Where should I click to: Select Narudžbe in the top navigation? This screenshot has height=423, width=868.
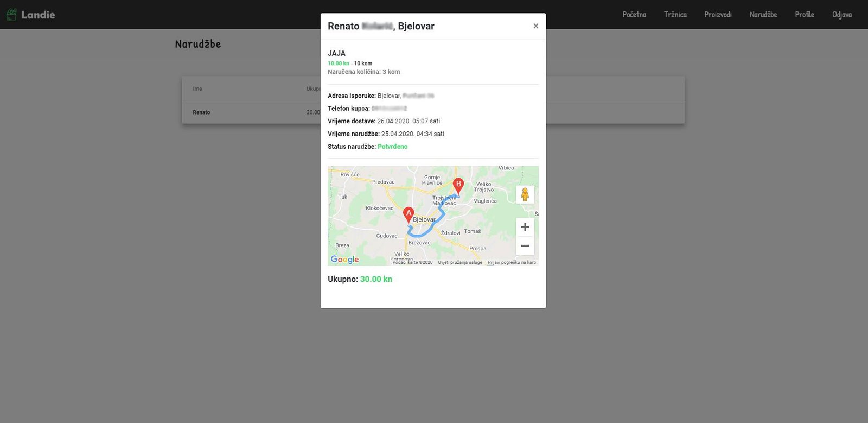coord(763,15)
